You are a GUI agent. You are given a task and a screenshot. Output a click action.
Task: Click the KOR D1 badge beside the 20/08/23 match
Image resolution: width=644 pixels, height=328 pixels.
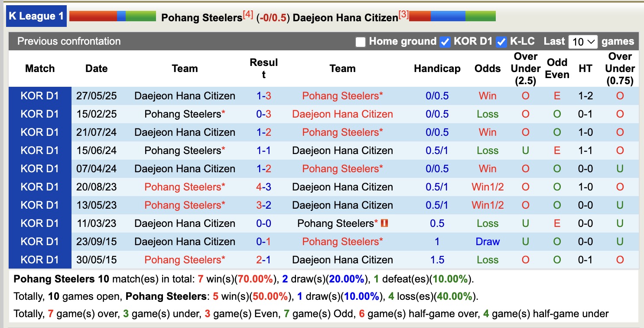click(40, 187)
